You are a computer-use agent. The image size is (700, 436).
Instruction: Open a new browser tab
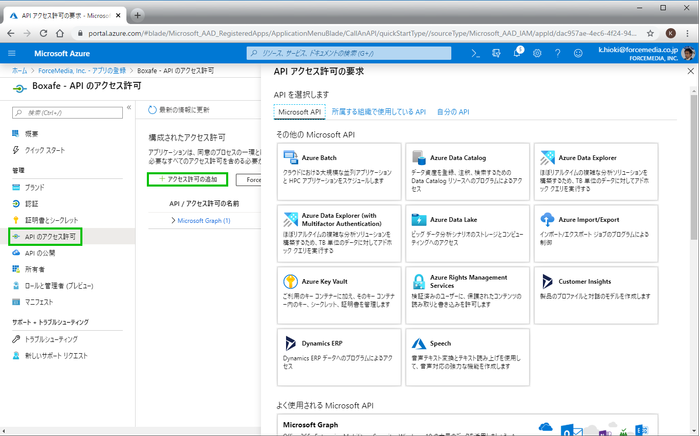138,15
